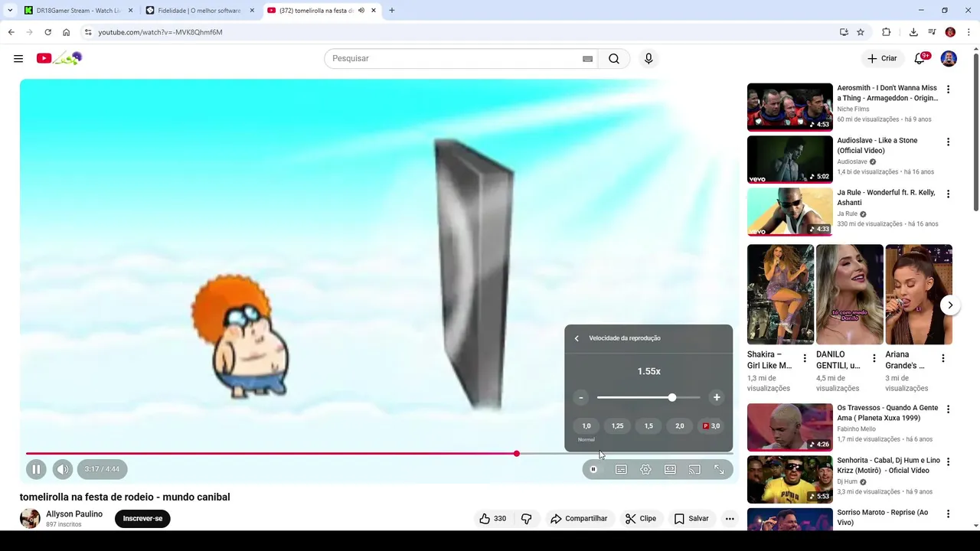The width and height of the screenshot is (980, 551).
Task: Dislike the video
Action: (x=526, y=519)
